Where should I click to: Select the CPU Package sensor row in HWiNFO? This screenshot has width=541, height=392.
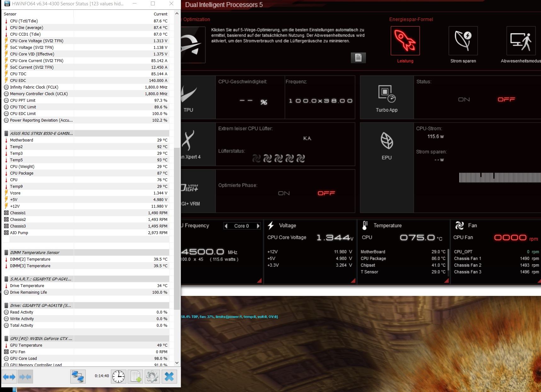pyautogui.click(x=85, y=173)
